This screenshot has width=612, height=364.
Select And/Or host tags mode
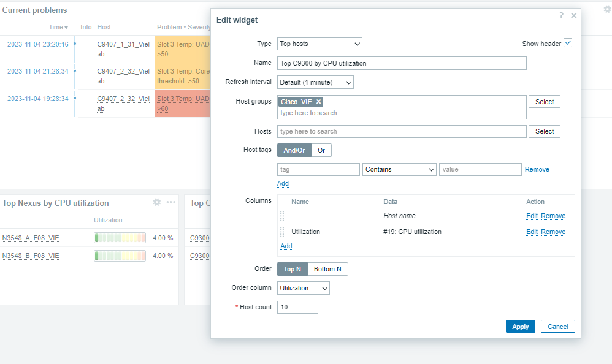[x=294, y=150]
